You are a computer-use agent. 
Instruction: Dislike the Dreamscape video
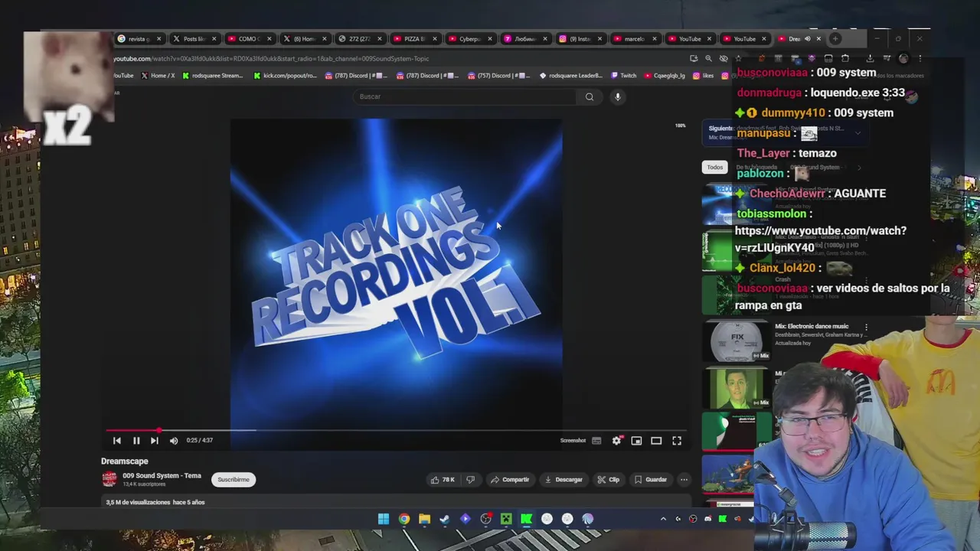click(470, 480)
